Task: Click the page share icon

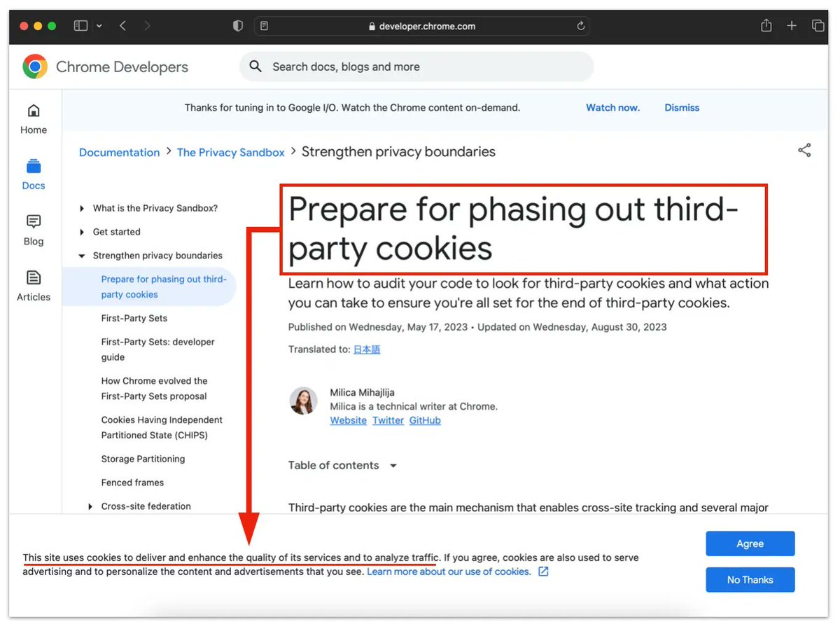Action: click(804, 150)
